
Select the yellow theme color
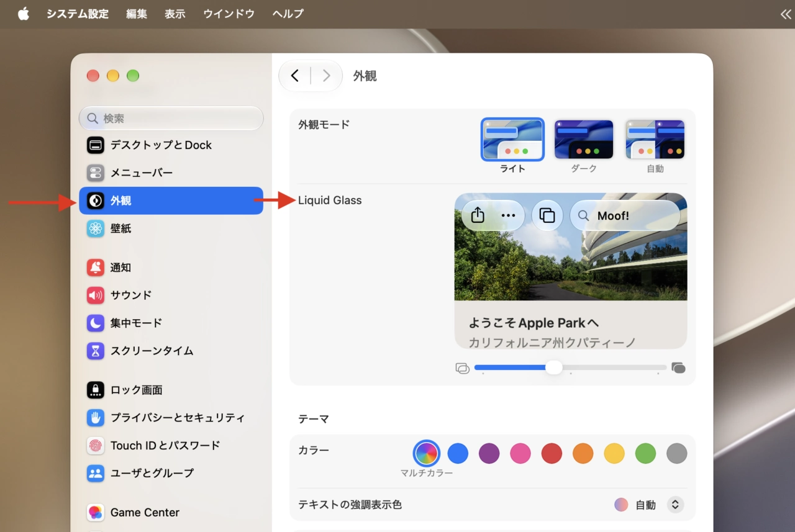[x=614, y=453]
